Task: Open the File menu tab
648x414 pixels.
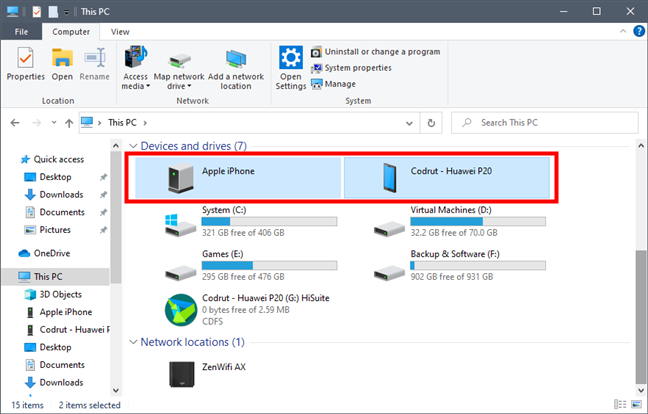Action: (x=21, y=31)
